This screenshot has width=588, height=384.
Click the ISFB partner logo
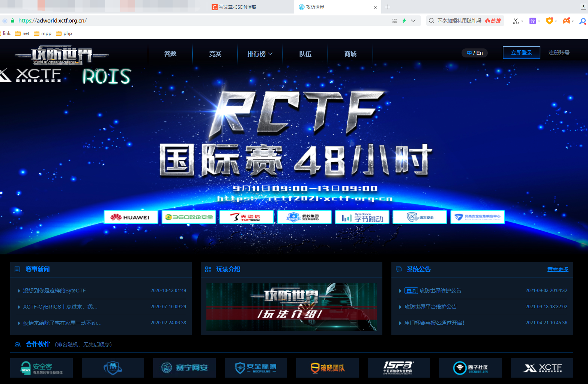coord(399,368)
